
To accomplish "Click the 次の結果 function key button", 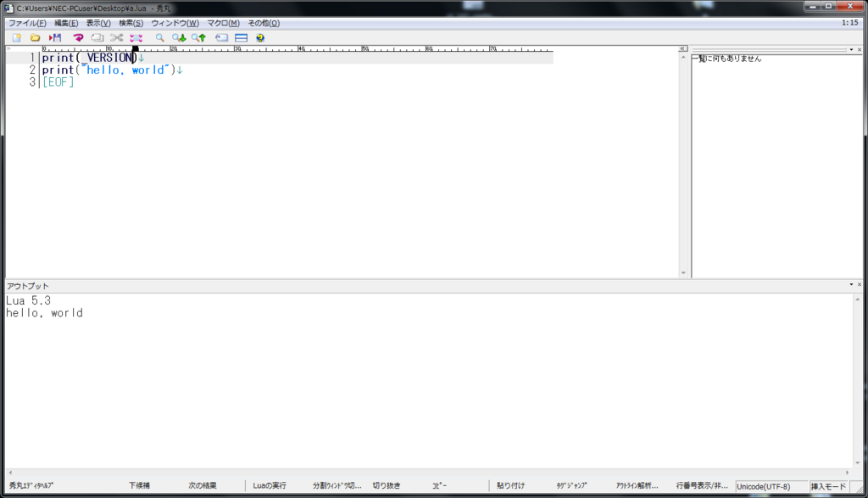I will pos(203,486).
